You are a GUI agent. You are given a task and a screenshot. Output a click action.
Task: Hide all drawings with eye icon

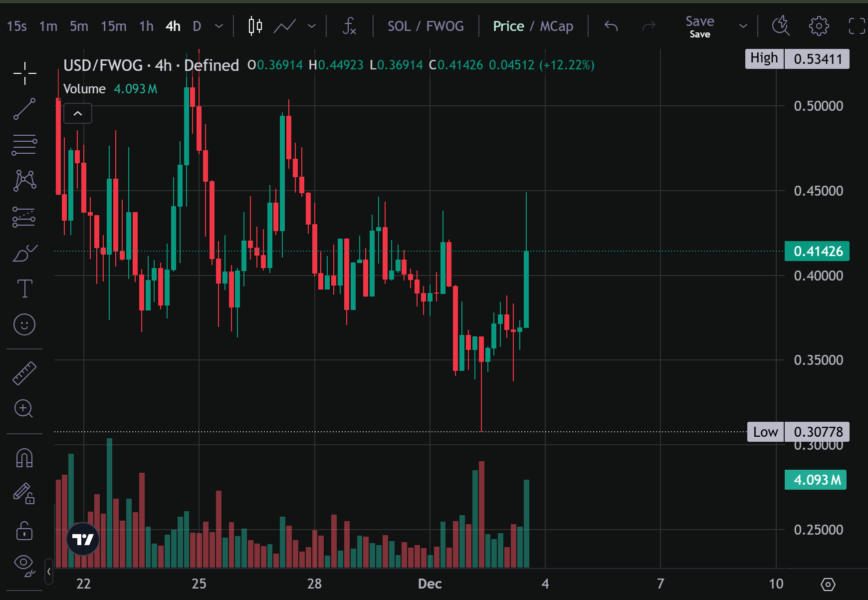point(23,563)
